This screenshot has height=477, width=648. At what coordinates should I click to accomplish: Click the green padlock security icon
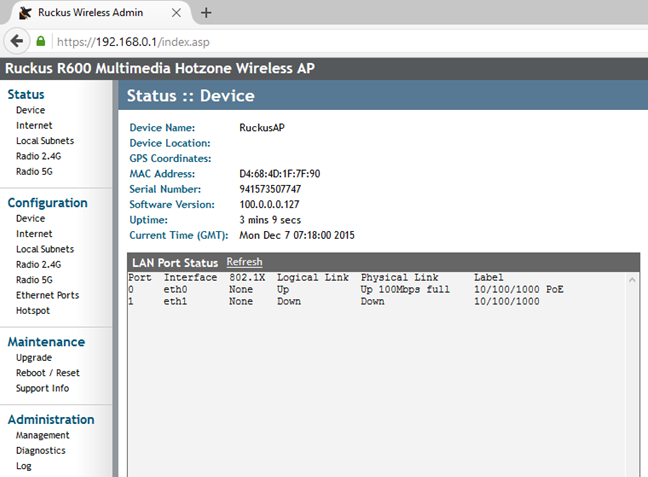pos(40,41)
